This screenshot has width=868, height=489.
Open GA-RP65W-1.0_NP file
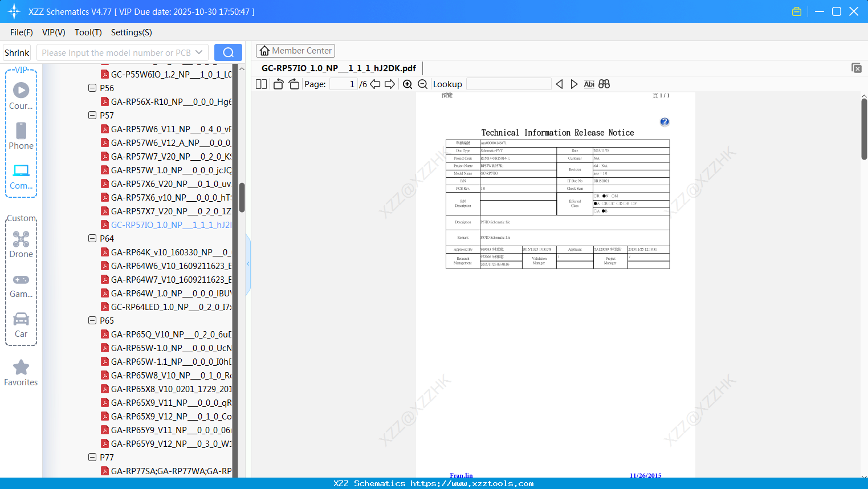point(166,348)
